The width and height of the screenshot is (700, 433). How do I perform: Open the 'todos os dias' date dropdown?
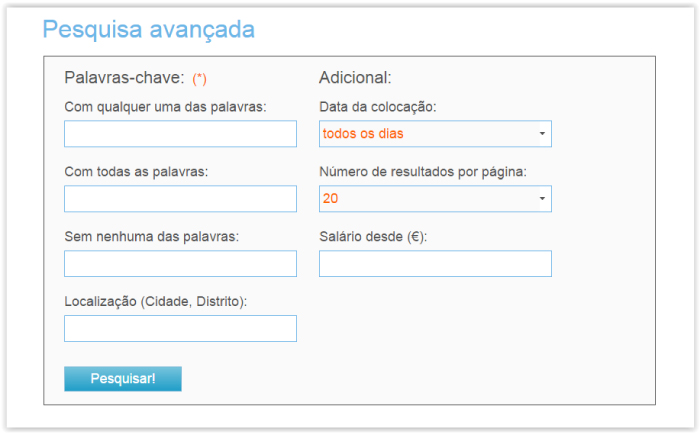pyautogui.click(x=435, y=133)
